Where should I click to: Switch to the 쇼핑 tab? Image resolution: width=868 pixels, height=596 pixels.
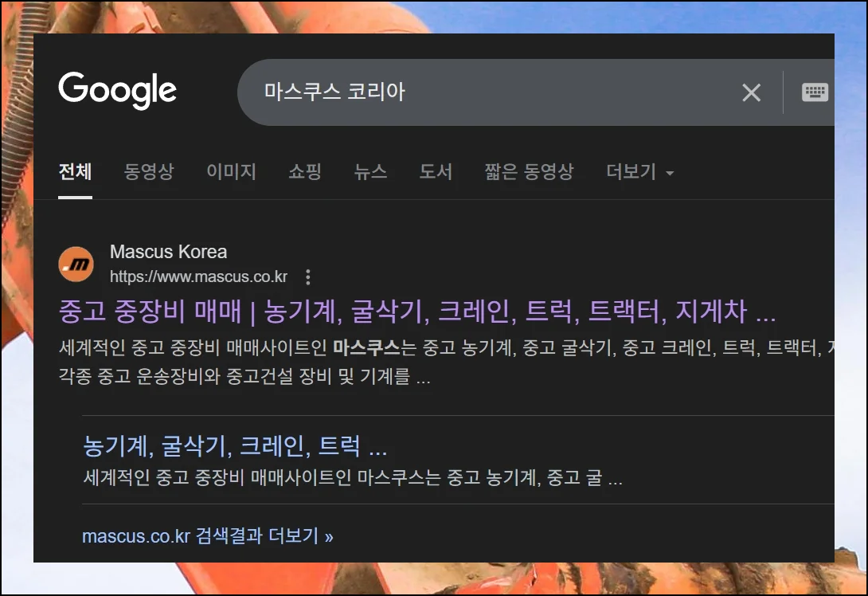click(305, 172)
